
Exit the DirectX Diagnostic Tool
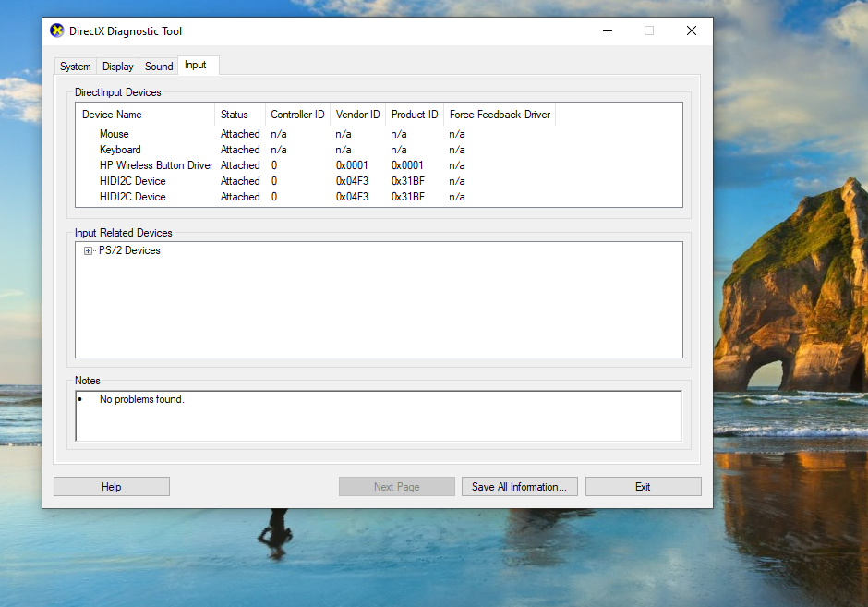644,487
